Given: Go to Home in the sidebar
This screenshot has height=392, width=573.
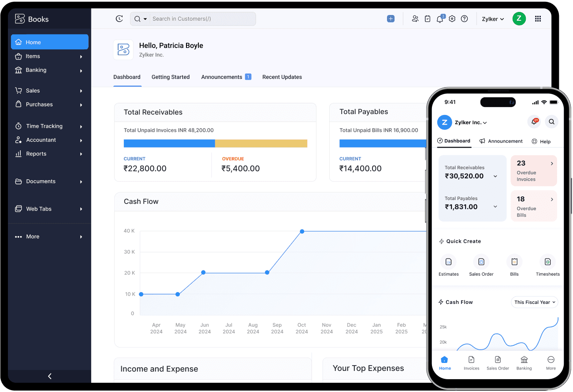Looking at the screenshot, I should coord(50,42).
